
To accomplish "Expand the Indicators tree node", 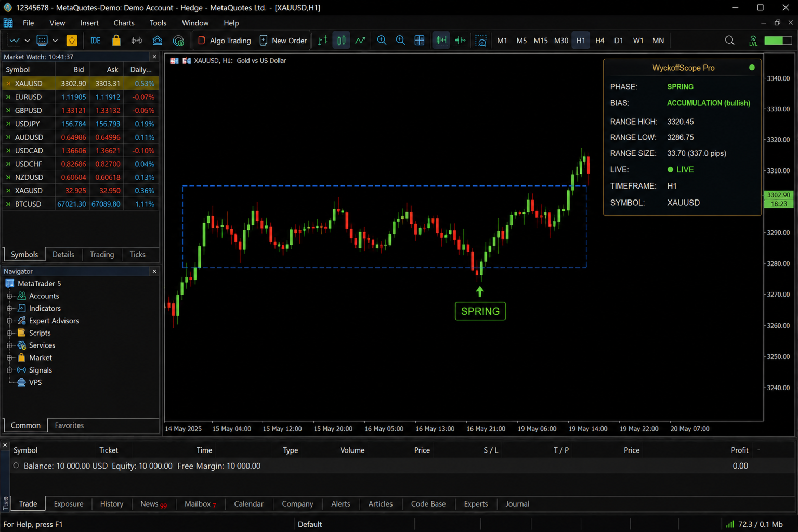I will 9,308.
